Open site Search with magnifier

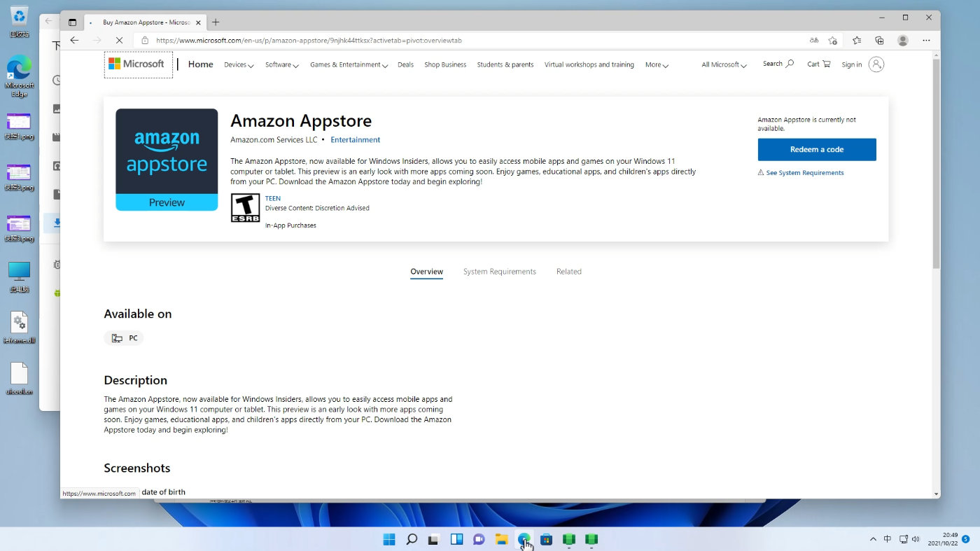778,64
